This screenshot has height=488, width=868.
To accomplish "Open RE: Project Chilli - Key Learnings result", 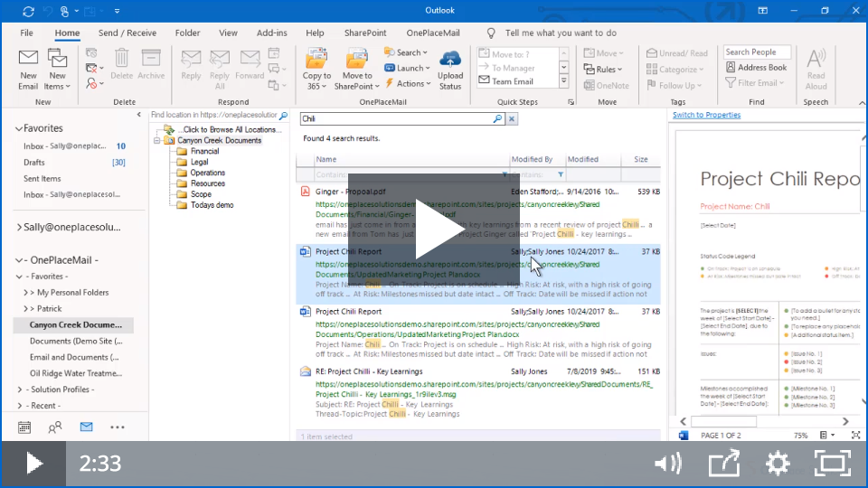I will 369,371.
